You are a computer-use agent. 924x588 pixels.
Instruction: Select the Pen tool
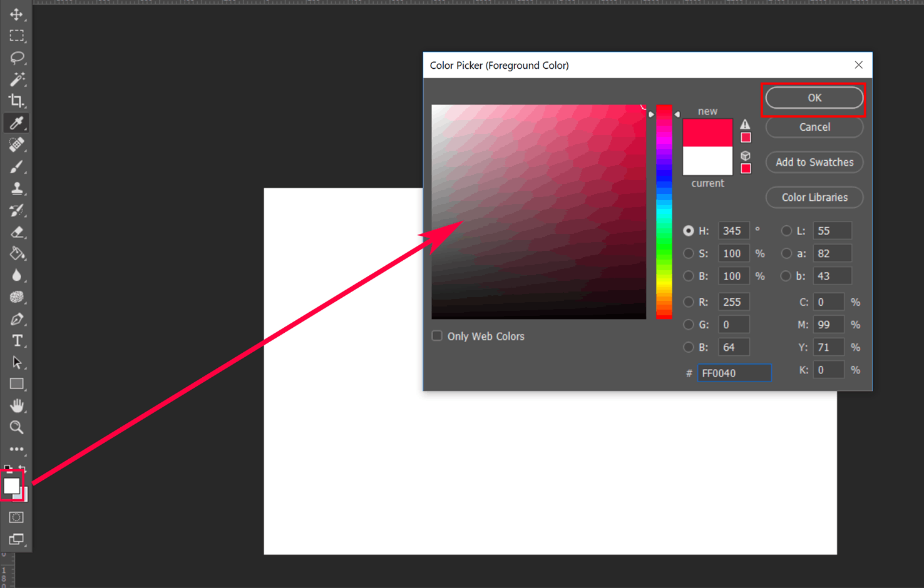tap(16, 319)
